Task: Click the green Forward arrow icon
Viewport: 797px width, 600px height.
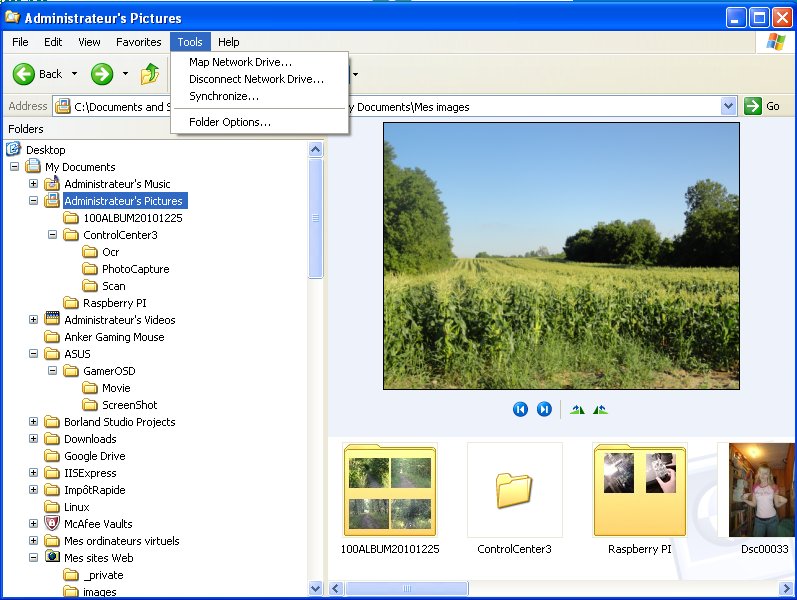Action: (x=101, y=74)
